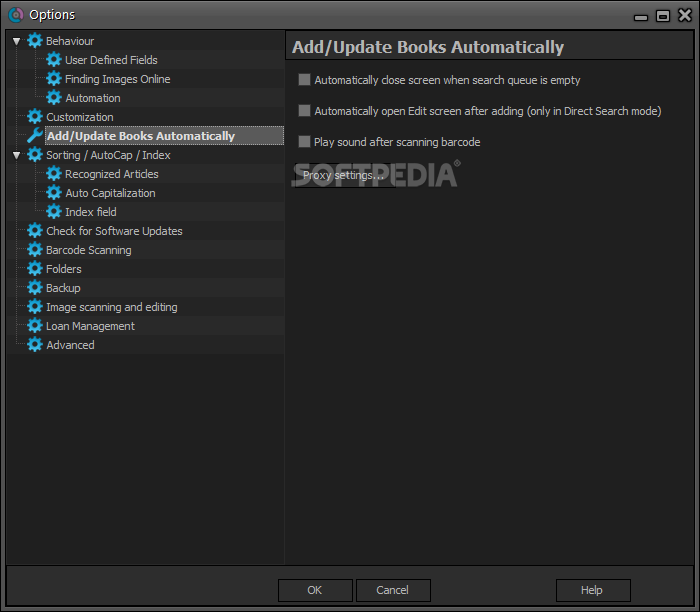Click the Sorting / AutoCap / Index gear icon
700x612 pixels.
34,155
